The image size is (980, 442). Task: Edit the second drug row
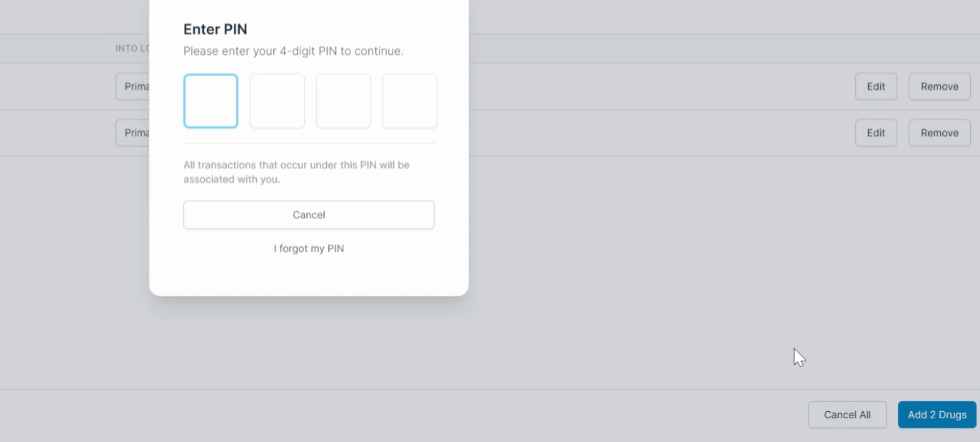876,133
